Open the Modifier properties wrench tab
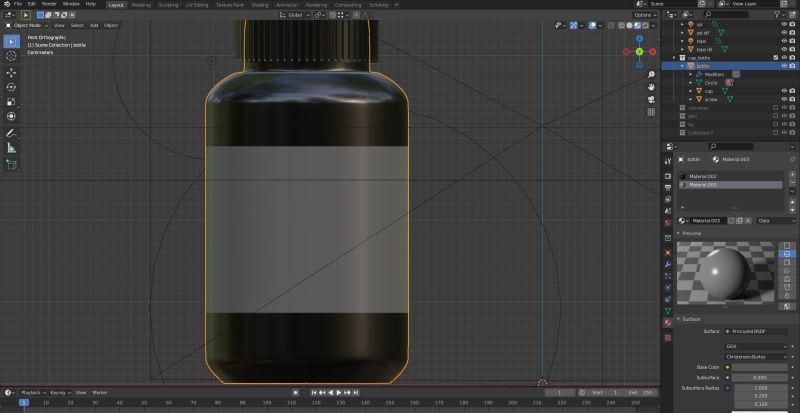 668,264
